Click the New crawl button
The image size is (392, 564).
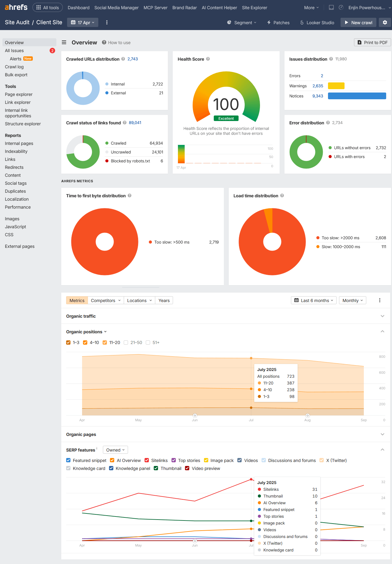click(358, 22)
